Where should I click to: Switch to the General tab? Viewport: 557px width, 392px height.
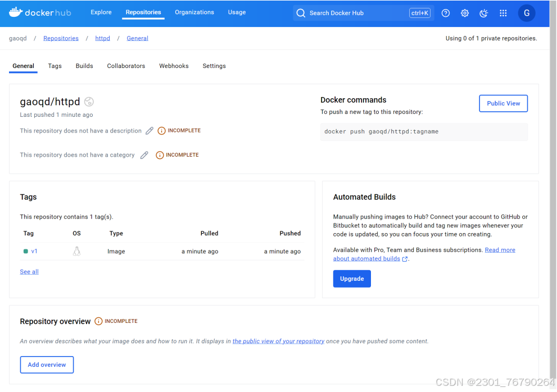23,66
